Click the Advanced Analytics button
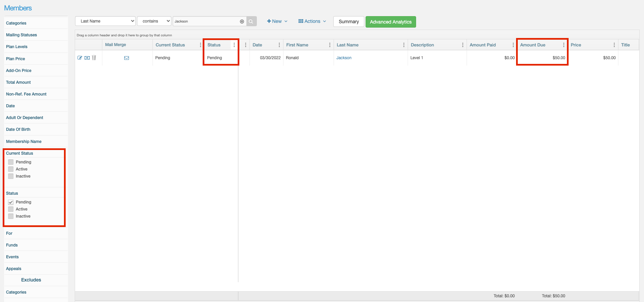 click(391, 22)
